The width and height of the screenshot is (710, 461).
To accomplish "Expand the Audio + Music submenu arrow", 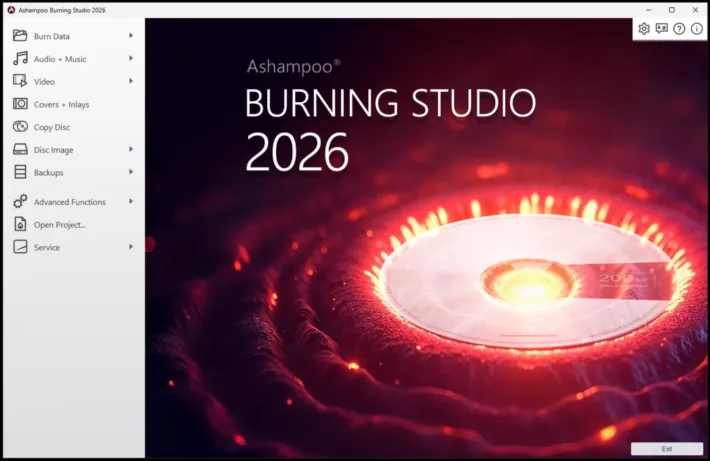I will [x=131, y=58].
